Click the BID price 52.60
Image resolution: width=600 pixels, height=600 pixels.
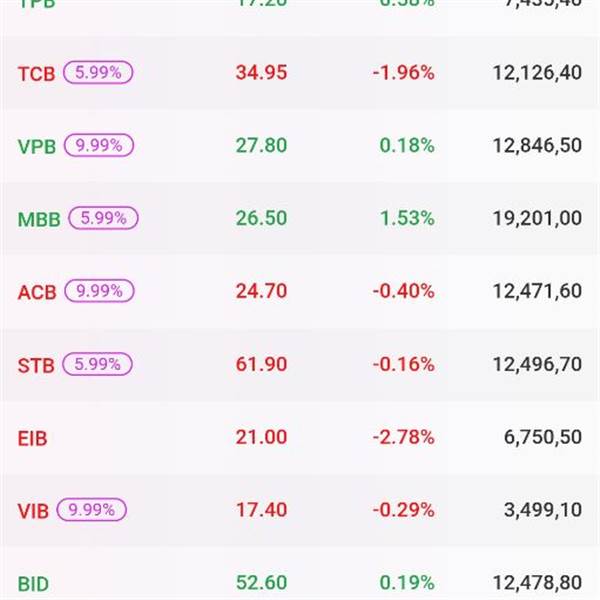(261, 583)
